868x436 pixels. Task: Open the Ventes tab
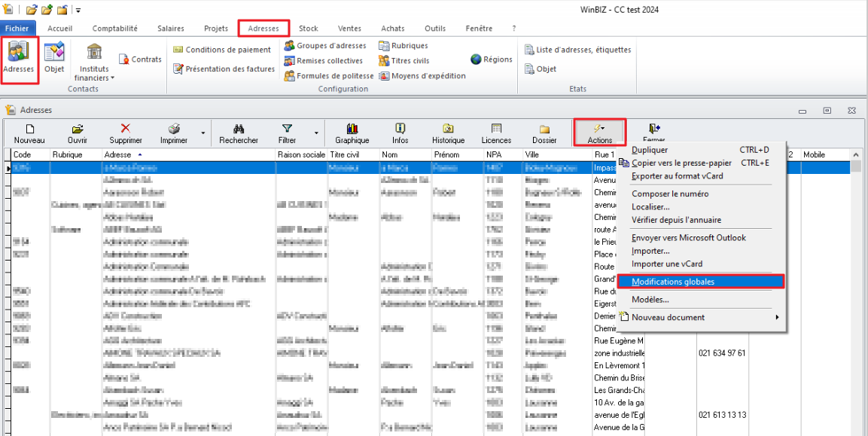[349, 29]
